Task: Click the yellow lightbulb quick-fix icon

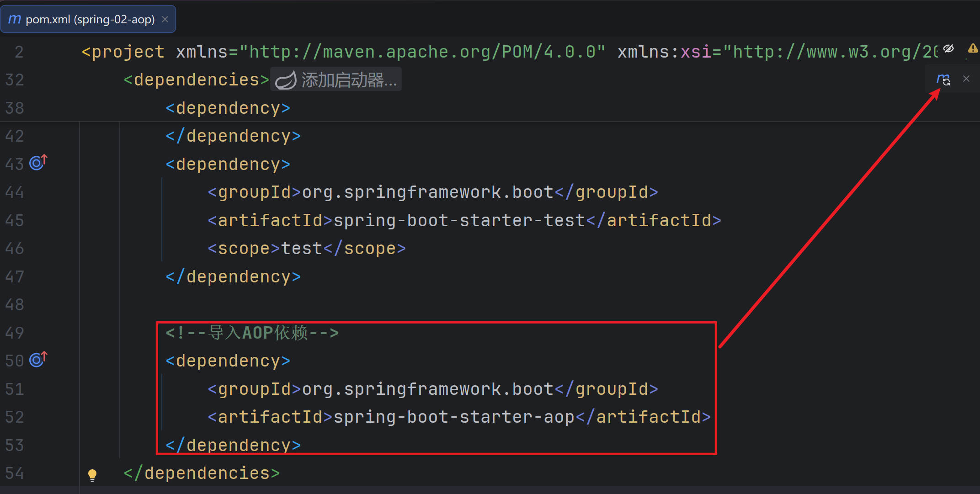Action: pos(92,475)
